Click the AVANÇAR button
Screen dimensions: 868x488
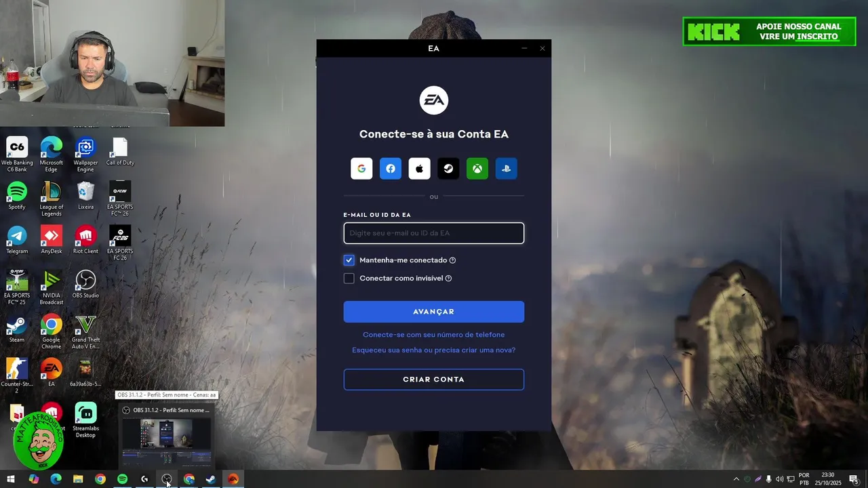(x=434, y=312)
